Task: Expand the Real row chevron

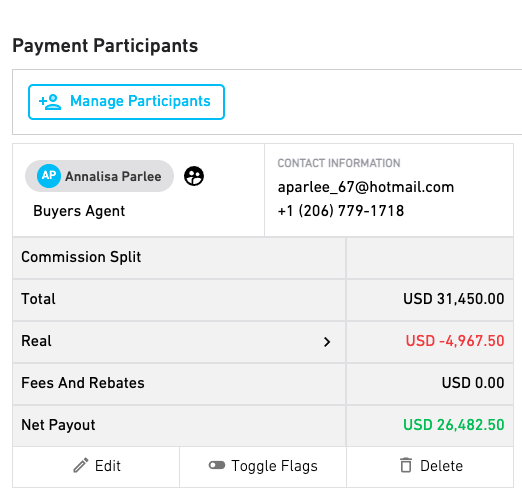Action: [327, 342]
